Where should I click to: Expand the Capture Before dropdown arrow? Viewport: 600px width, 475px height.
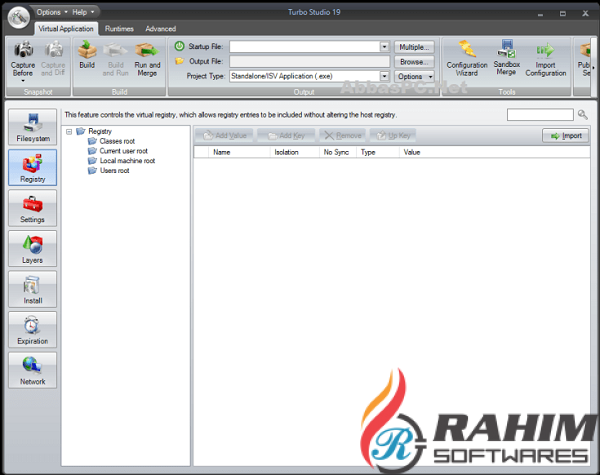click(x=23, y=81)
